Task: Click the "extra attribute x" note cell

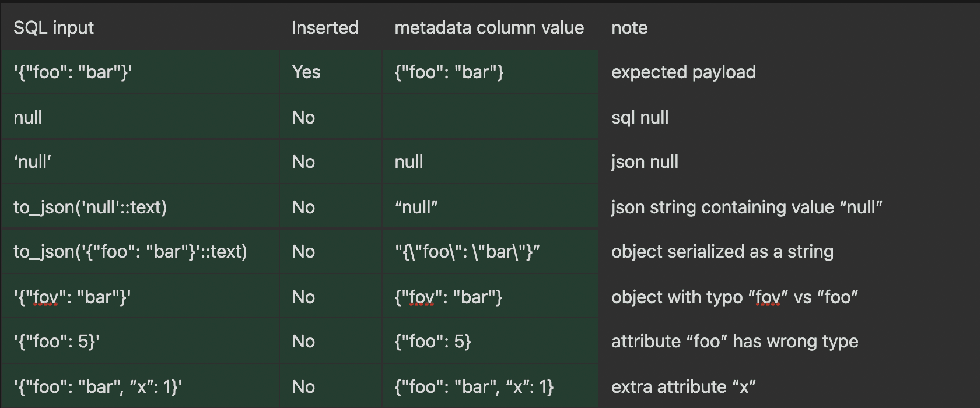Action: click(683, 387)
